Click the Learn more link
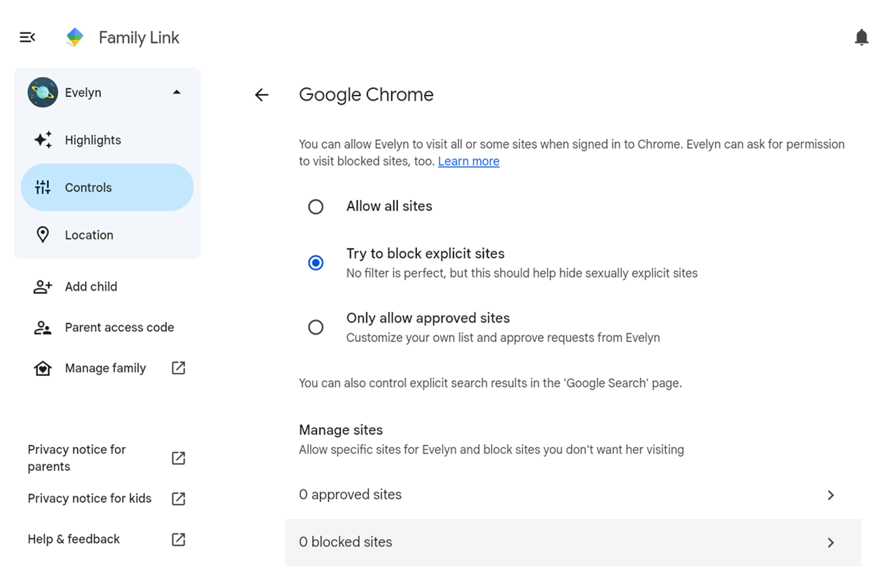Image resolution: width=888 pixels, height=588 pixels. [468, 162]
